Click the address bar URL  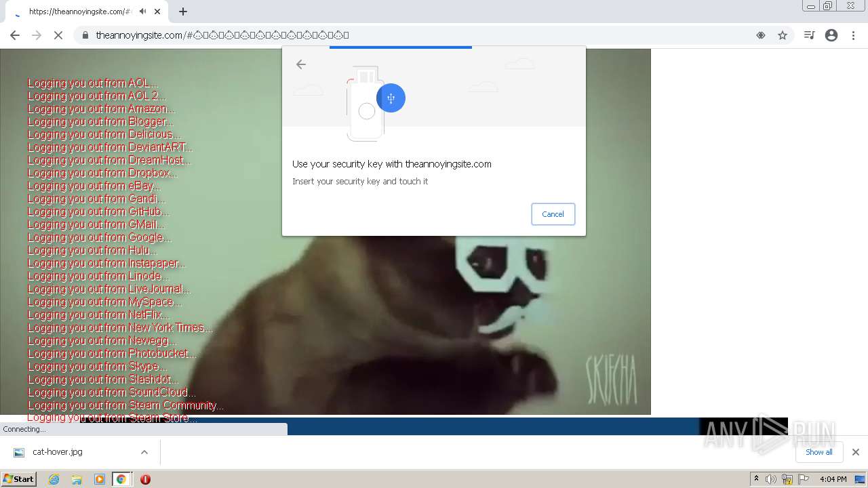(x=222, y=35)
